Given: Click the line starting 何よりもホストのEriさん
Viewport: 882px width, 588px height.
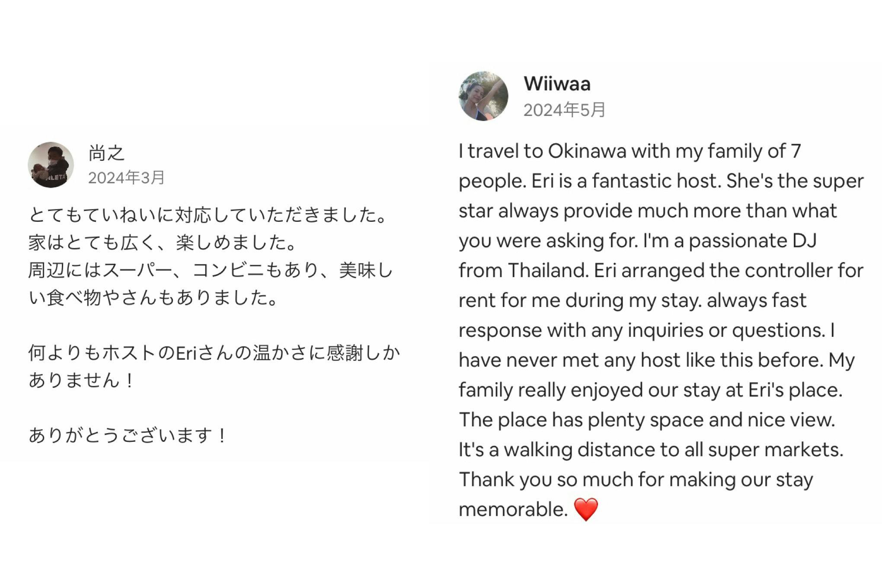Looking at the screenshot, I should point(214,353).
